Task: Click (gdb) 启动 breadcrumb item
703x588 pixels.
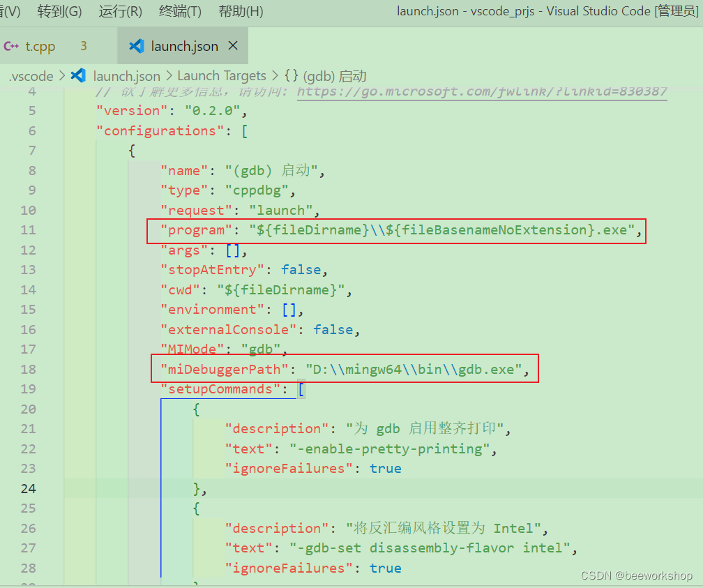Action: click(x=335, y=76)
